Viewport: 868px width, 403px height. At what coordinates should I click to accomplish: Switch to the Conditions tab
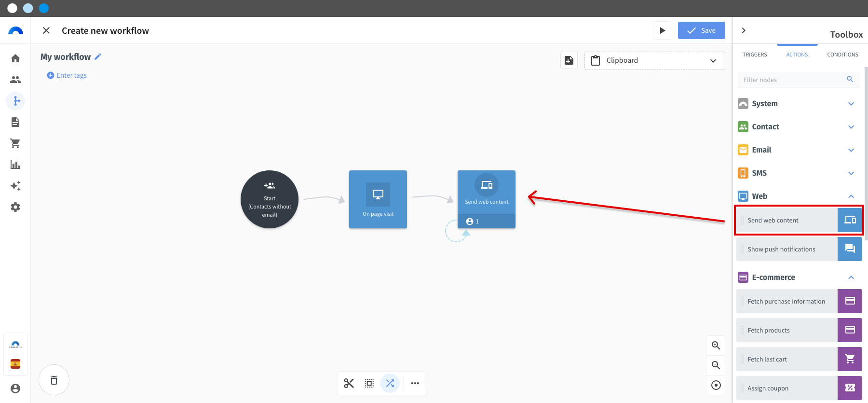coord(842,55)
